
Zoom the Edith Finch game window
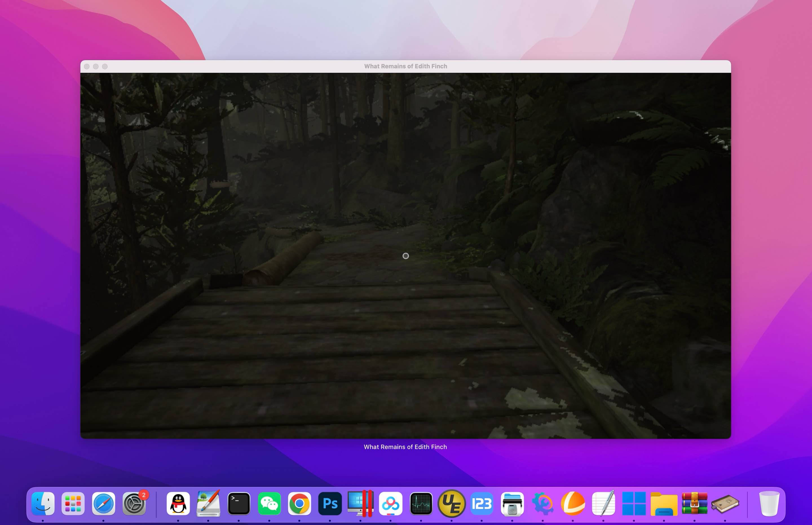coord(105,67)
